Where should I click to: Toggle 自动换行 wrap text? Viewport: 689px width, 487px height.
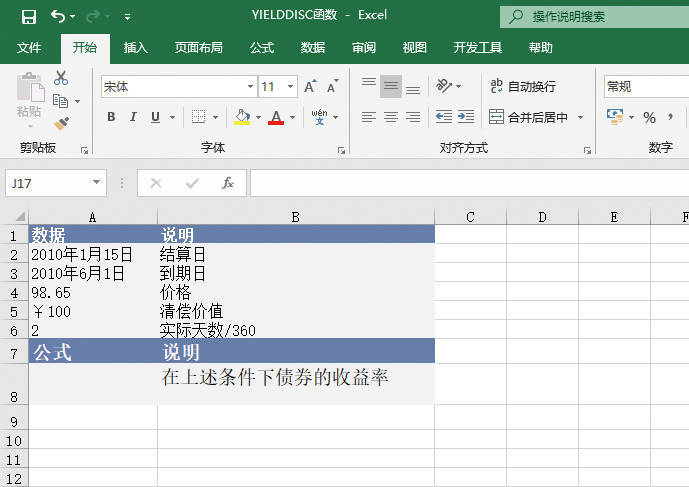click(x=522, y=87)
